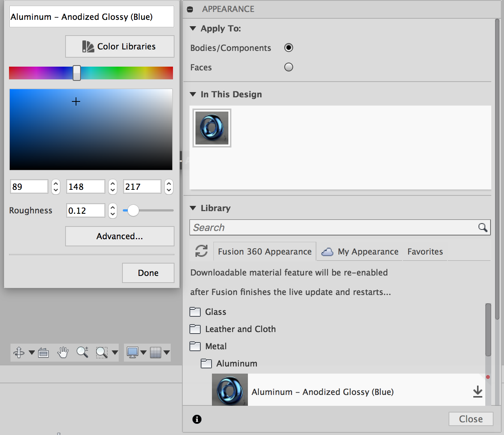Click the refresh icon in the Library panel
The image size is (504, 435).
201,252
